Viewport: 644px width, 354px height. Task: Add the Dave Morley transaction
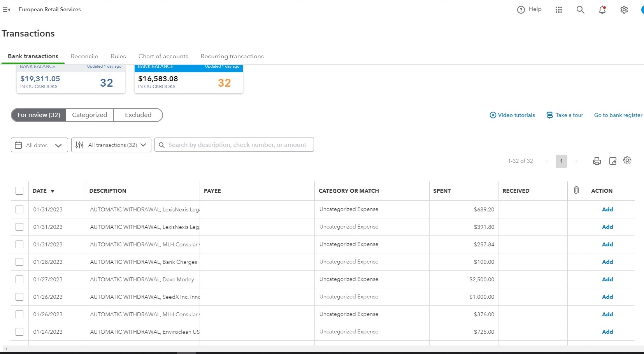(607, 279)
